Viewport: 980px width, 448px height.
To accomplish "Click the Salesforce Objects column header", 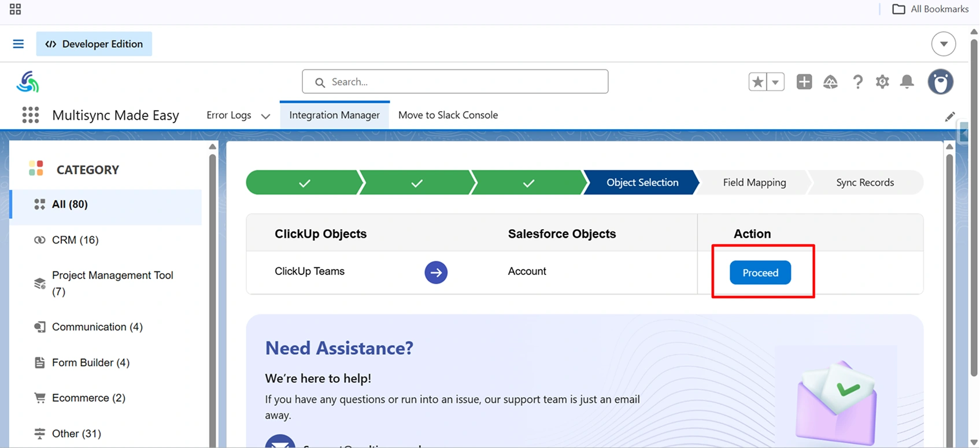I will coord(561,234).
